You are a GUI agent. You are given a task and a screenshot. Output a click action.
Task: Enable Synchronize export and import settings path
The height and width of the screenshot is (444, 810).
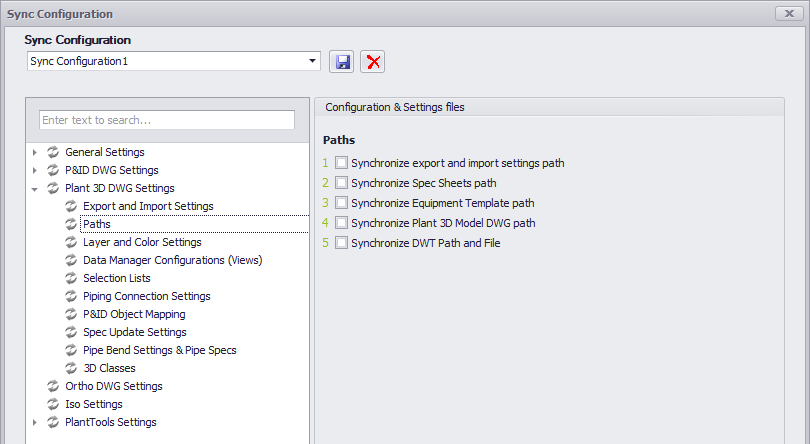(x=341, y=163)
